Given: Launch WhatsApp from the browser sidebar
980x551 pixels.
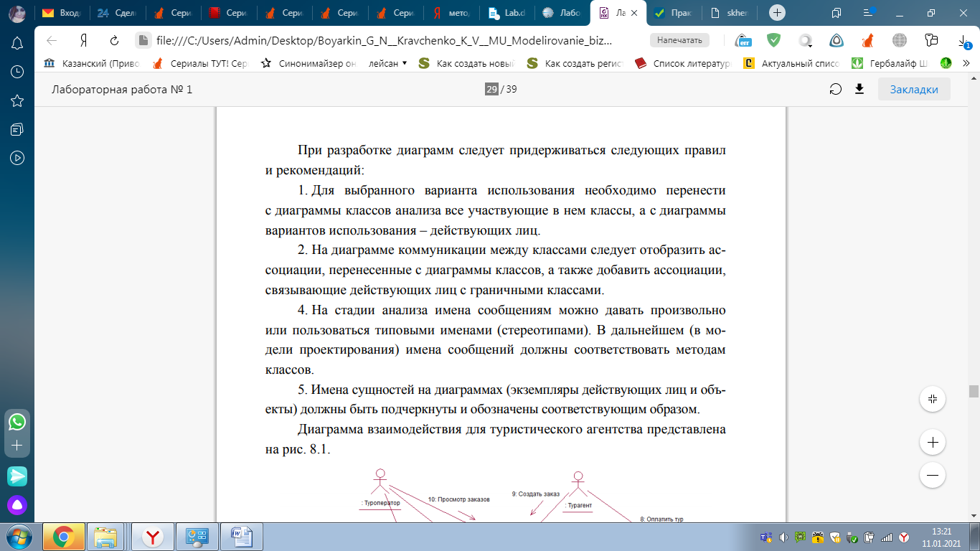Looking at the screenshot, I should [x=17, y=421].
